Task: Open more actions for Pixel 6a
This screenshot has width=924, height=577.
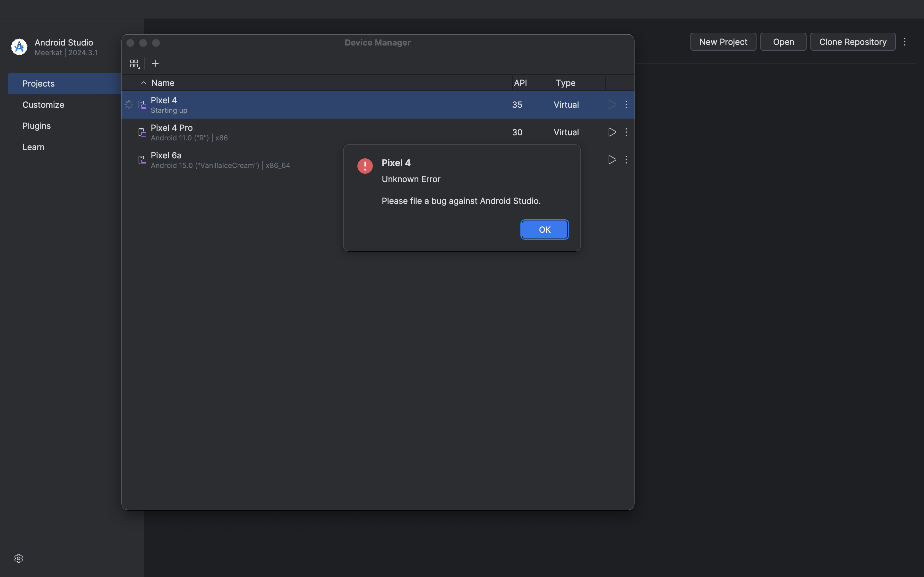Action: tap(626, 160)
